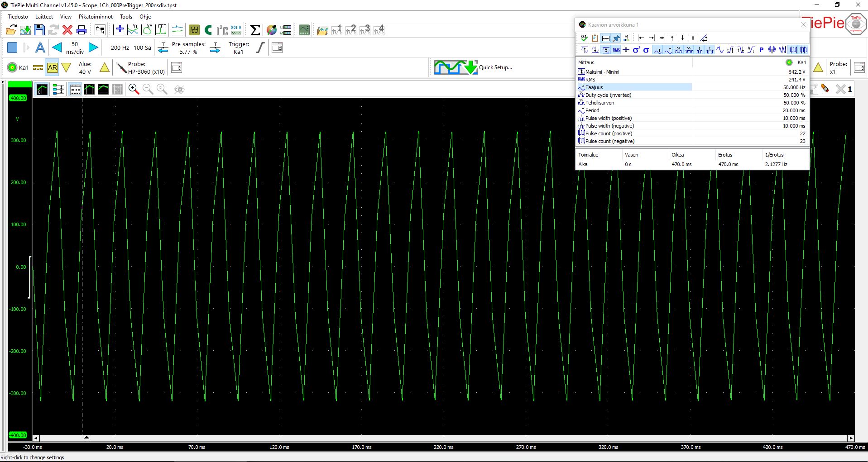
Task: Click the horizontal scrollbar right arrow
Action: click(851, 438)
